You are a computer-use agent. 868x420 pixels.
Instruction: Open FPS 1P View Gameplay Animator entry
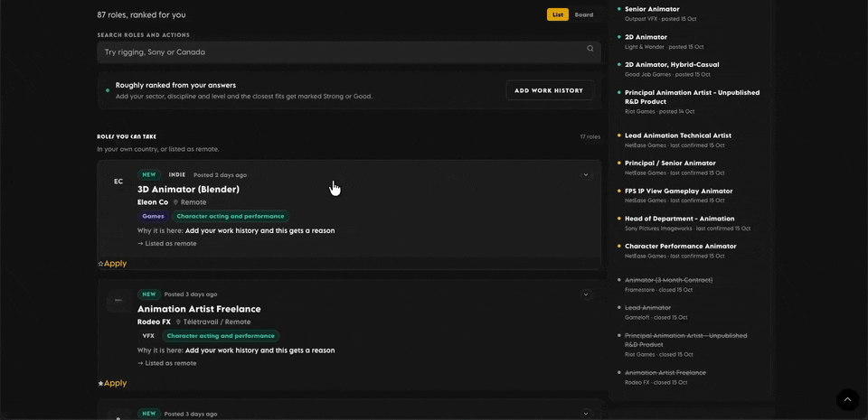[x=679, y=191]
